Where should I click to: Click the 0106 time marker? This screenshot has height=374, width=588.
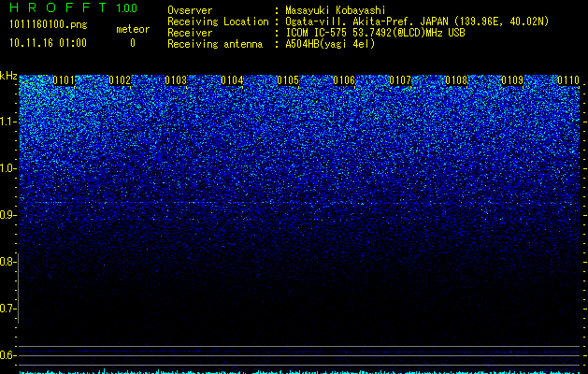[344, 80]
